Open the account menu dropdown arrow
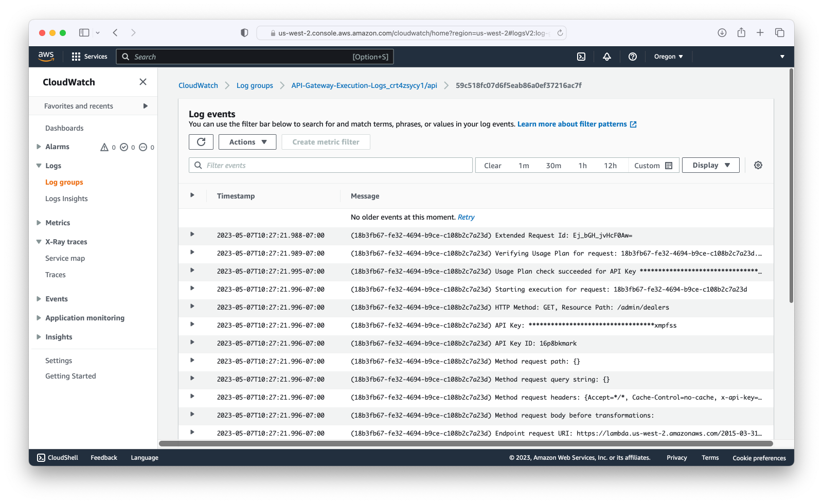This screenshot has height=504, width=823. tap(782, 57)
